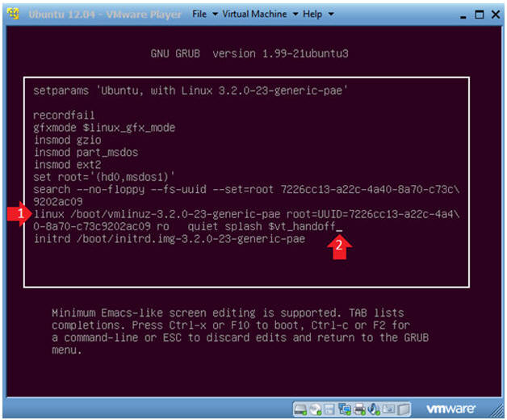Click the last gray device icon
507x420 pixels.
pyautogui.click(x=403, y=409)
